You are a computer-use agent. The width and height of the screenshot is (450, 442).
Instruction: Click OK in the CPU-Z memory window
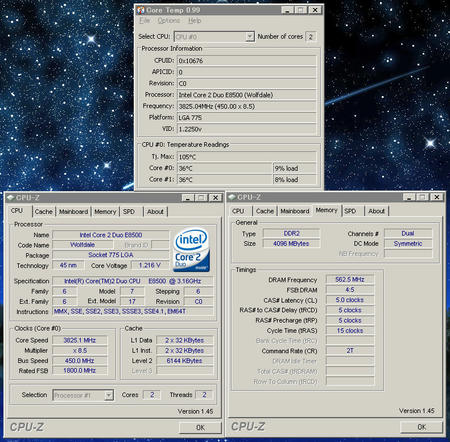click(x=422, y=427)
